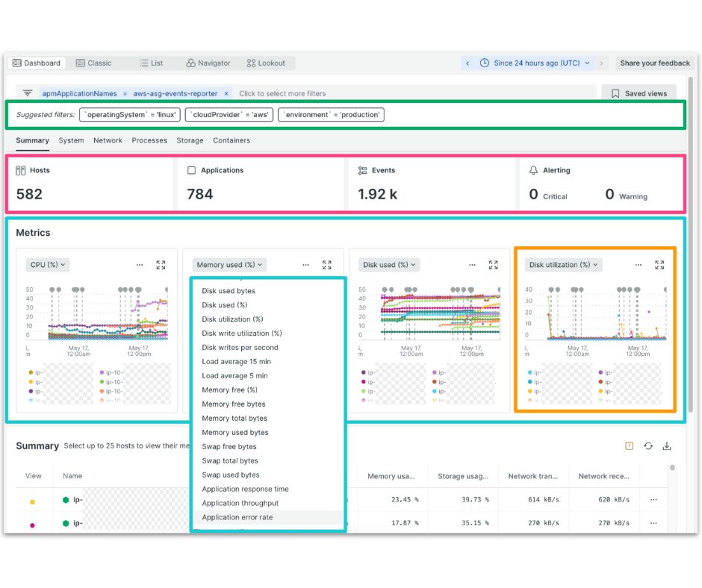
Task: Click the yellow warning icon in Summary header
Action: [629, 445]
